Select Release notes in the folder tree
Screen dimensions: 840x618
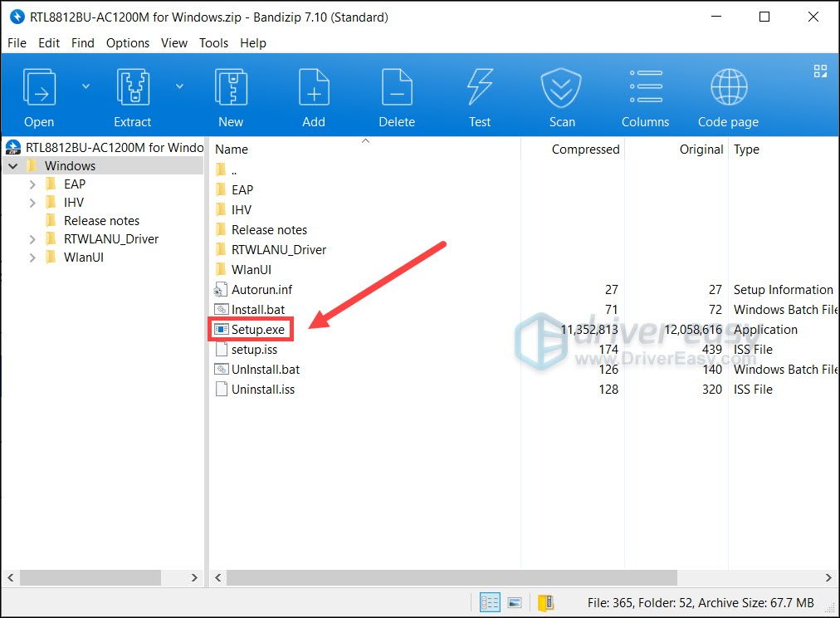click(101, 221)
